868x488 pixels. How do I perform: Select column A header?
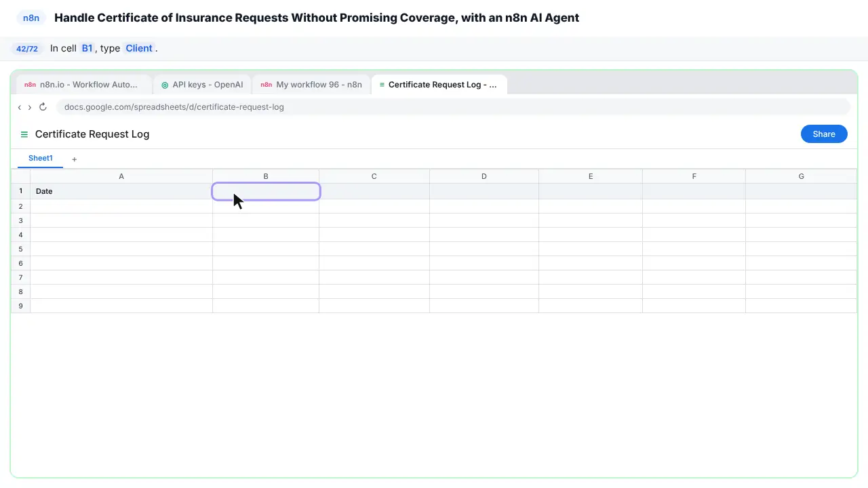point(121,176)
